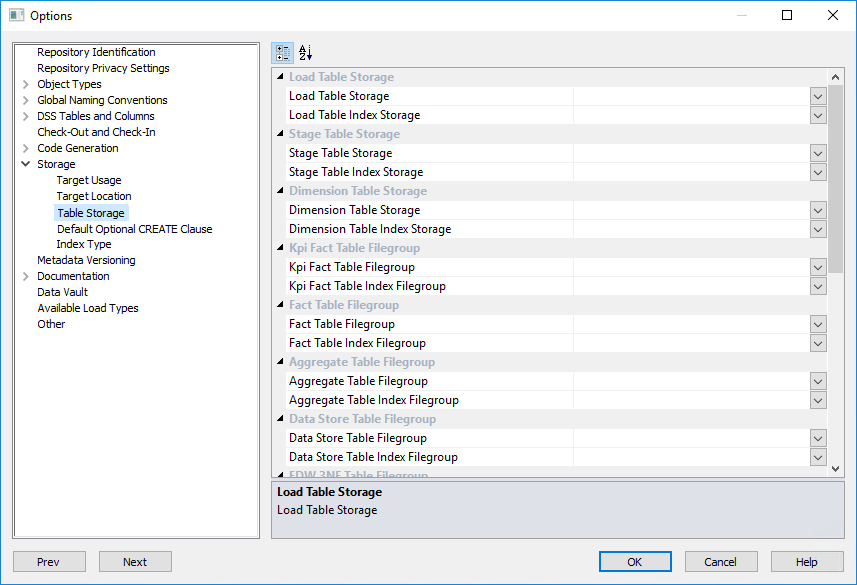The image size is (857, 585).
Task: Collapse the Storage tree node
Action: point(25,164)
